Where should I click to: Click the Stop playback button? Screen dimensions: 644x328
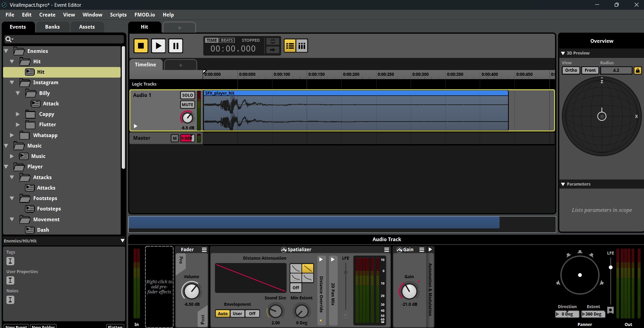(141, 45)
